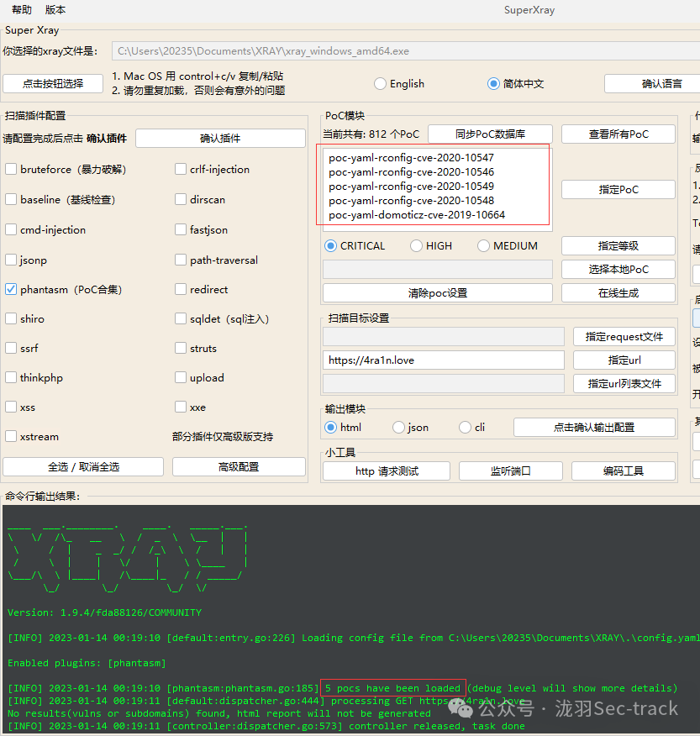700x736 pixels.
Task: Click the 同步PoC数据库 button
Action: [x=490, y=134]
